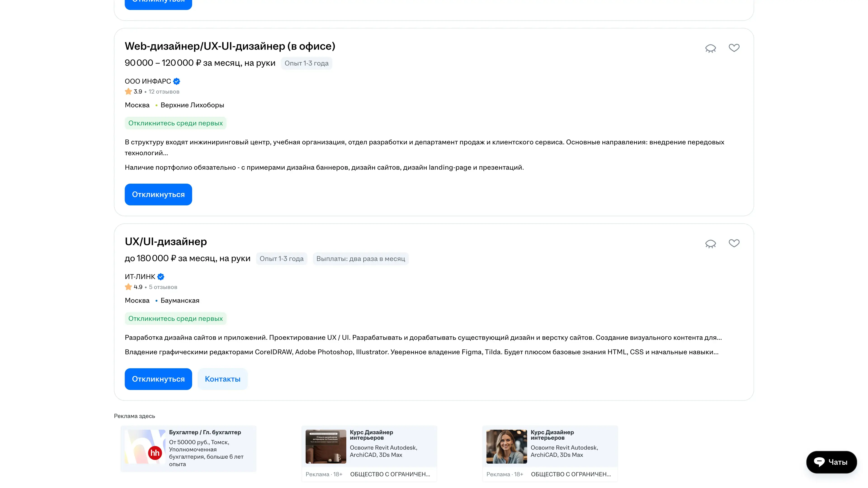View 12 отзывов for ООО ИНФАРС
Image resolution: width=868 pixels, height=488 pixels.
164,91
